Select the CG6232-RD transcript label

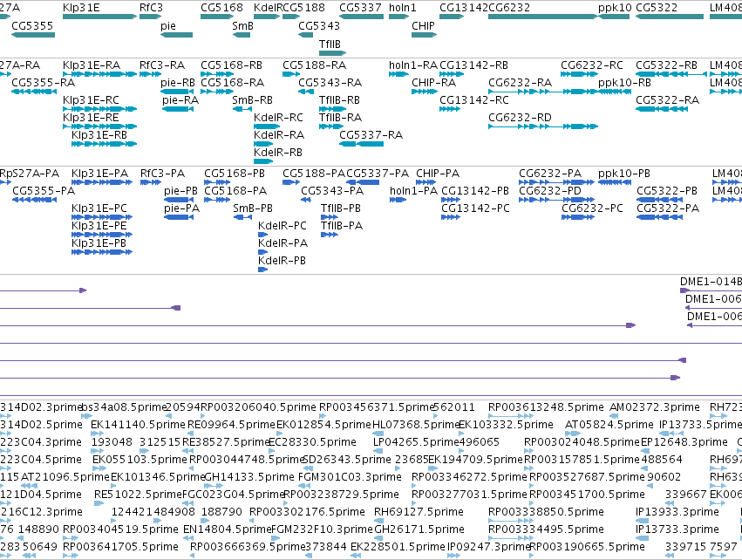click(x=520, y=118)
